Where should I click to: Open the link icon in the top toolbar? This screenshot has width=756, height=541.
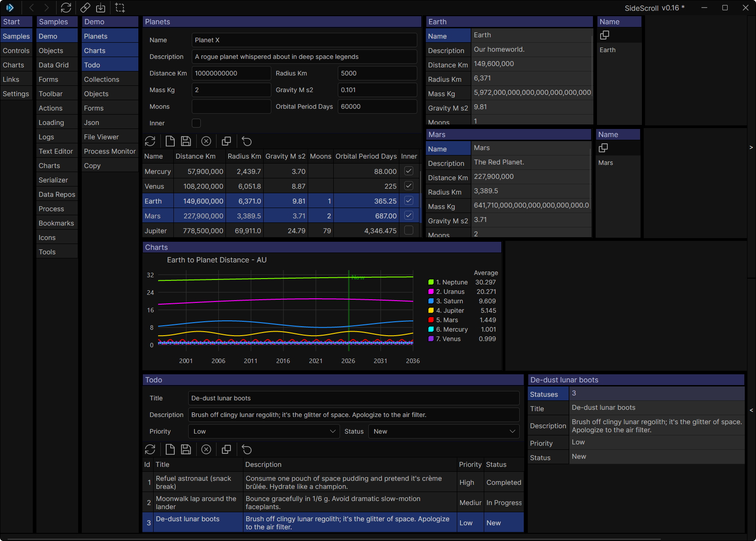[x=85, y=8]
